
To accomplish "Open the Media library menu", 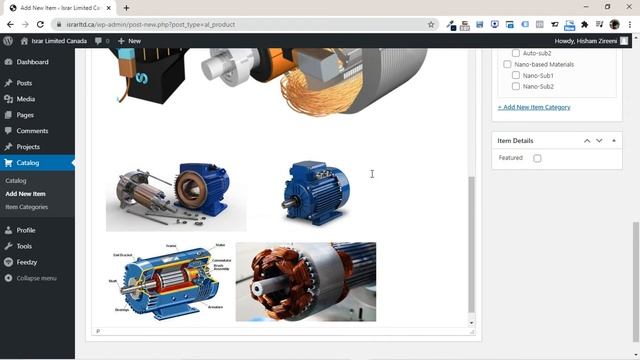I will [x=25, y=99].
